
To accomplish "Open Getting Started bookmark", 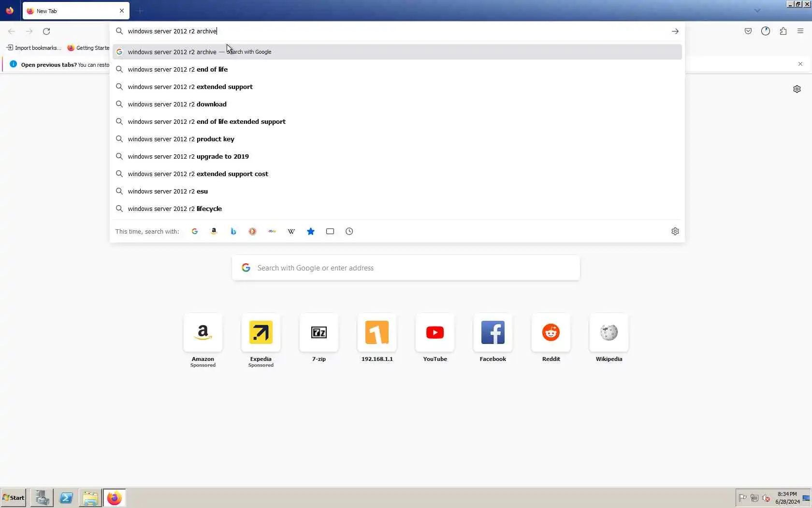I will pyautogui.click(x=88, y=48).
